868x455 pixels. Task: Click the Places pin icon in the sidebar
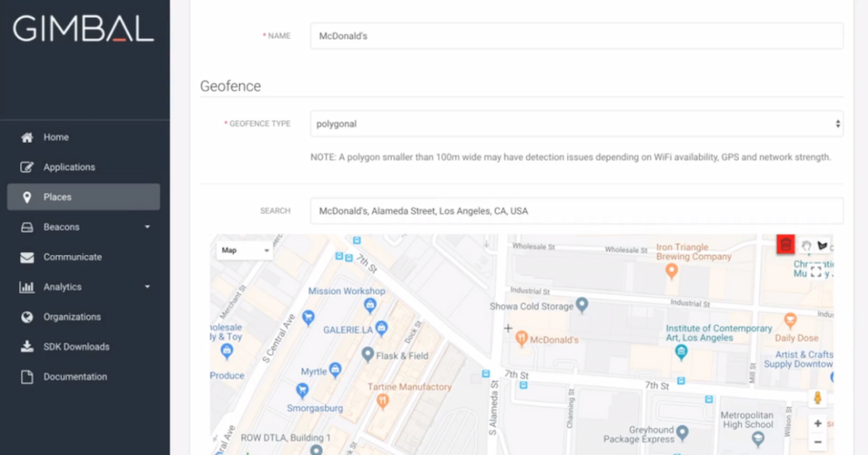coord(27,197)
